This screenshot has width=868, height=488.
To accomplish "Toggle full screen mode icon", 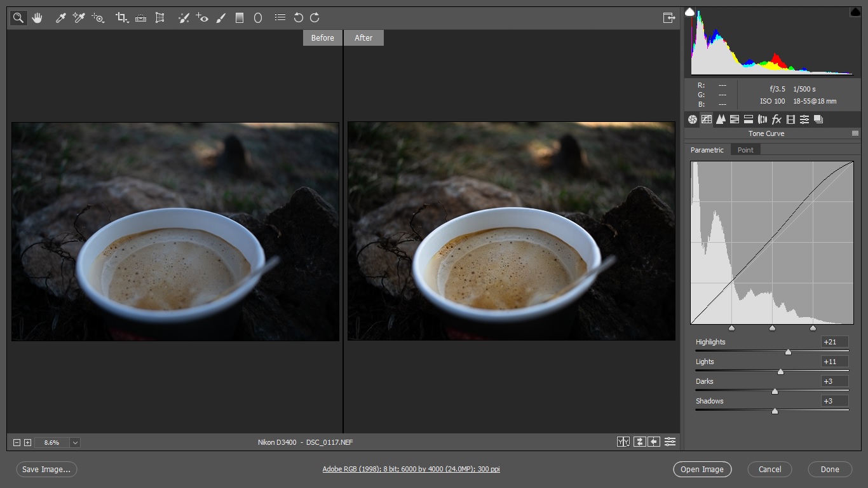I will click(668, 18).
